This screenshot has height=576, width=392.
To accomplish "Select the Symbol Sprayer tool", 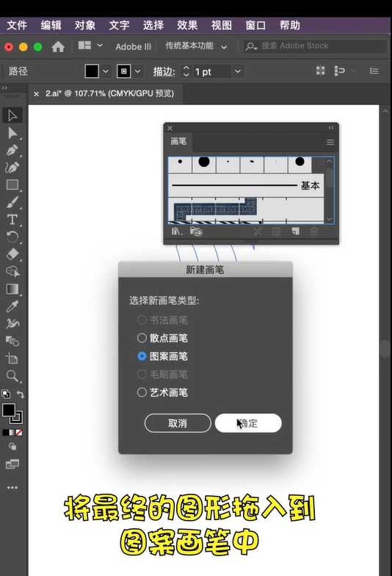I will pyautogui.click(x=12, y=323).
